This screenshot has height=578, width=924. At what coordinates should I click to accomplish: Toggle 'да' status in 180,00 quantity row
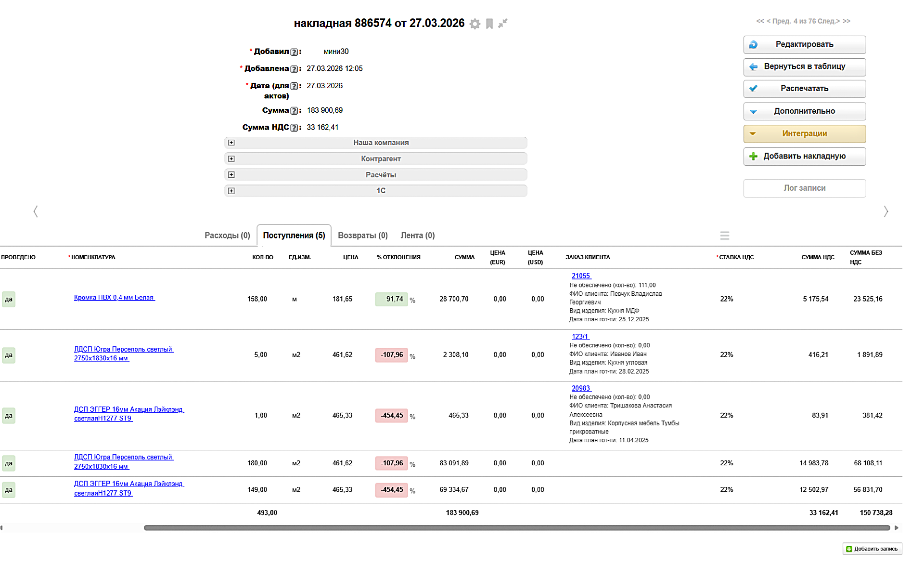(9, 463)
